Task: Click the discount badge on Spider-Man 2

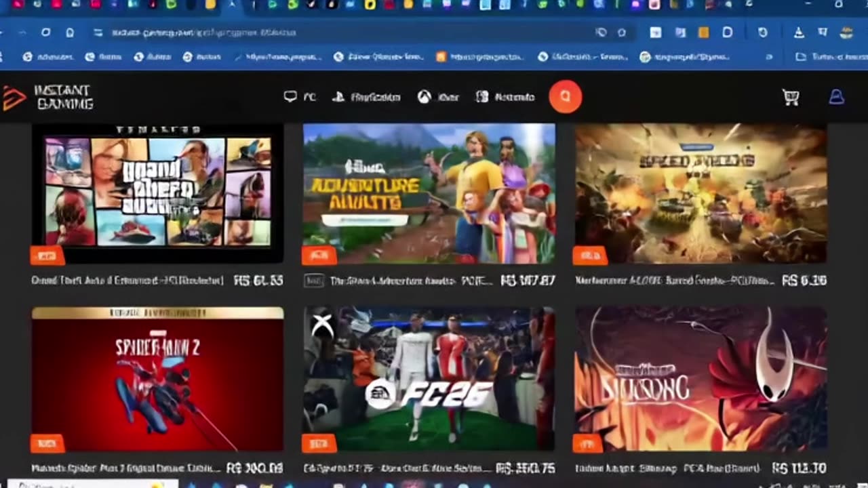Action: pos(47,443)
